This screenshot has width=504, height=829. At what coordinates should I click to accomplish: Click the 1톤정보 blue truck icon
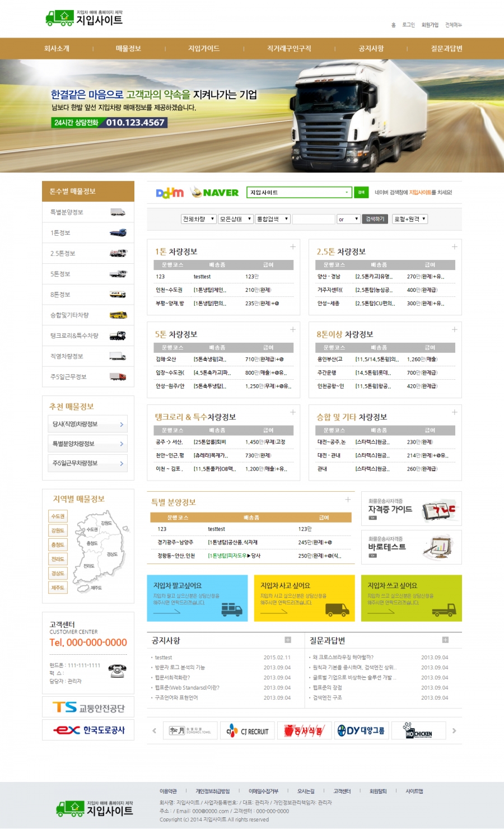pos(118,232)
